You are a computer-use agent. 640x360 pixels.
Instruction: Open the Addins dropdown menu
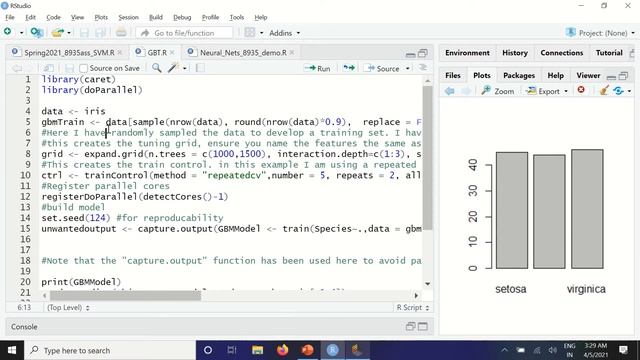(284, 33)
